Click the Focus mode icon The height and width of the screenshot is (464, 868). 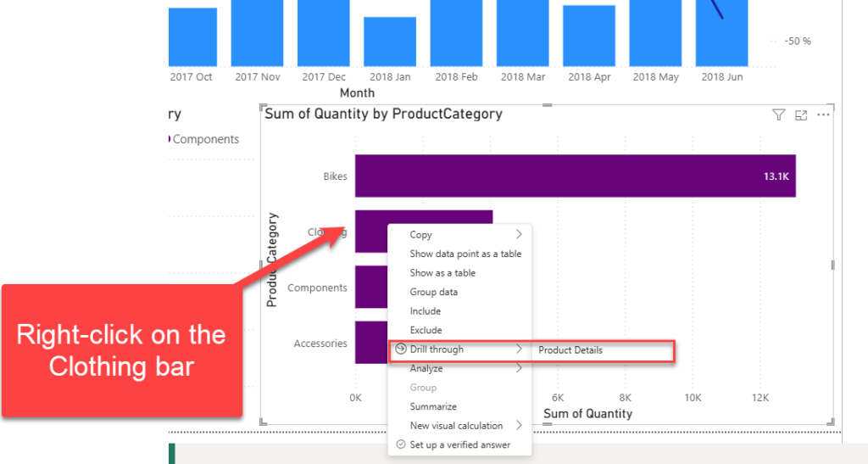tap(801, 115)
